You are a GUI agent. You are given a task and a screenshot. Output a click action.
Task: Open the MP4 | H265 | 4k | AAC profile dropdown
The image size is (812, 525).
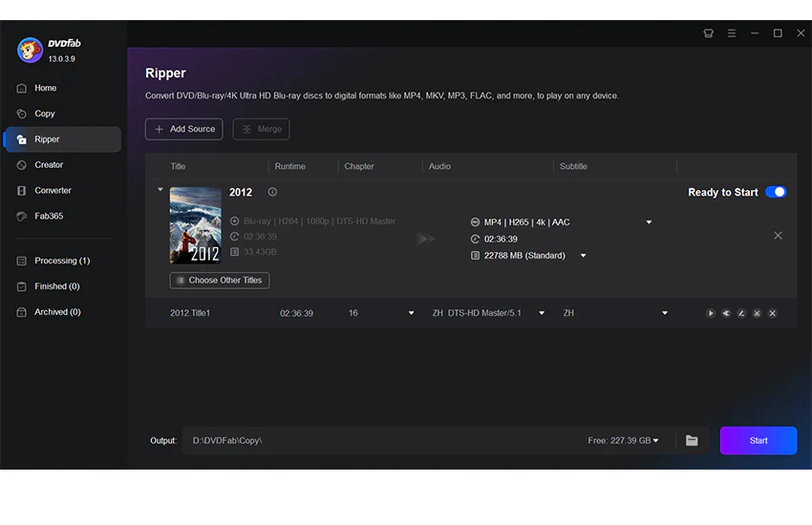coord(649,222)
